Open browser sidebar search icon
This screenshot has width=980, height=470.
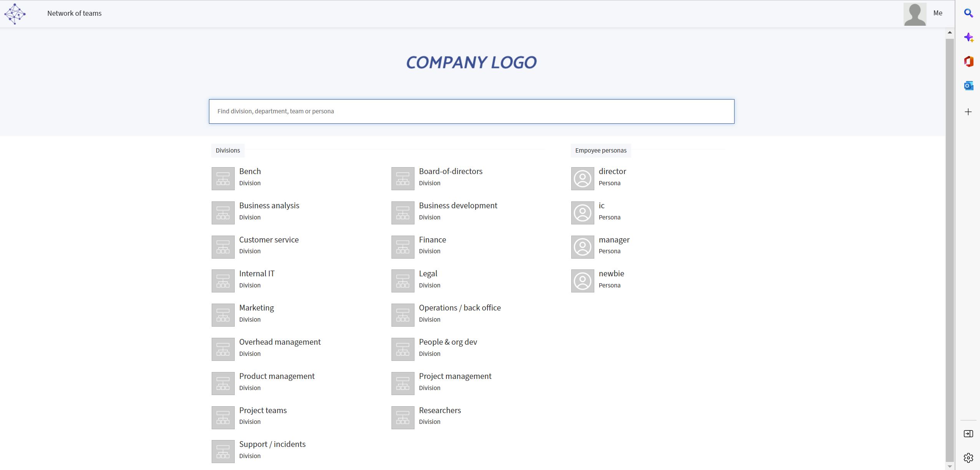point(968,13)
